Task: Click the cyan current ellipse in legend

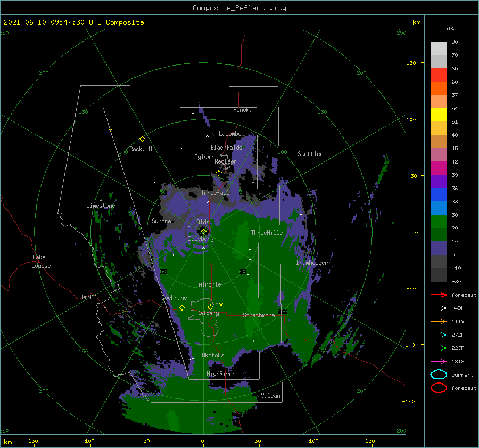Action: click(439, 374)
